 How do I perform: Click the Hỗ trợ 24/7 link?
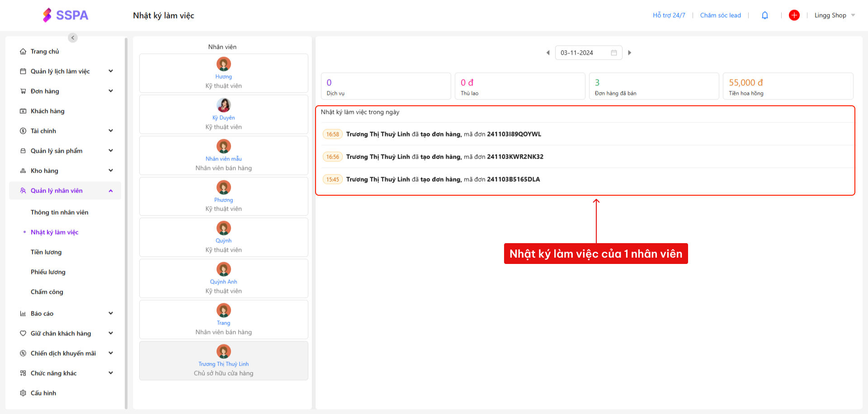[x=669, y=15]
